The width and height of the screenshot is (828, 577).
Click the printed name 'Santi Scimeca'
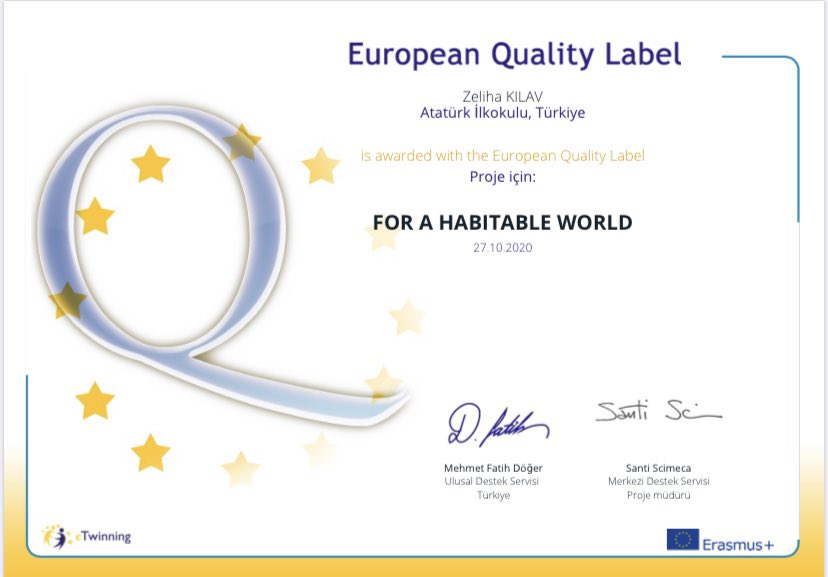point(658,468)
